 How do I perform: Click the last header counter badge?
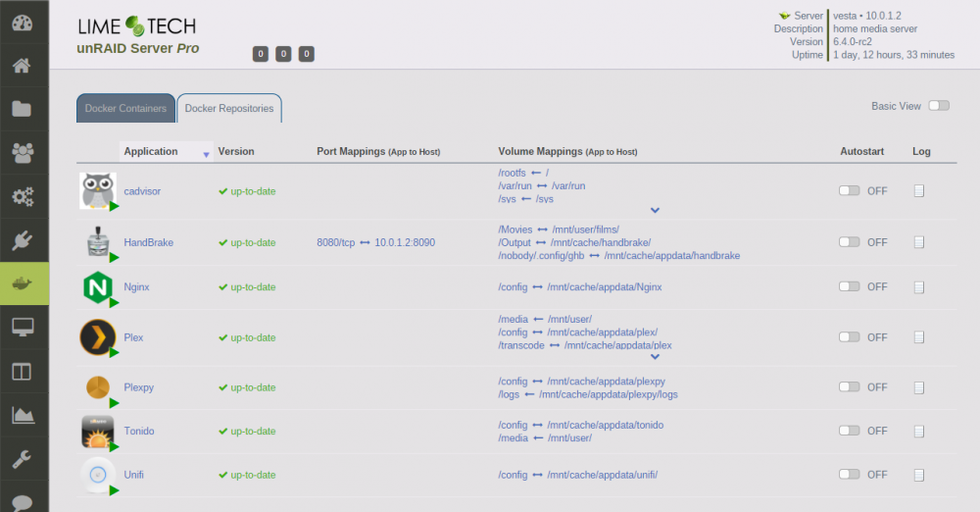click(306, 54)
